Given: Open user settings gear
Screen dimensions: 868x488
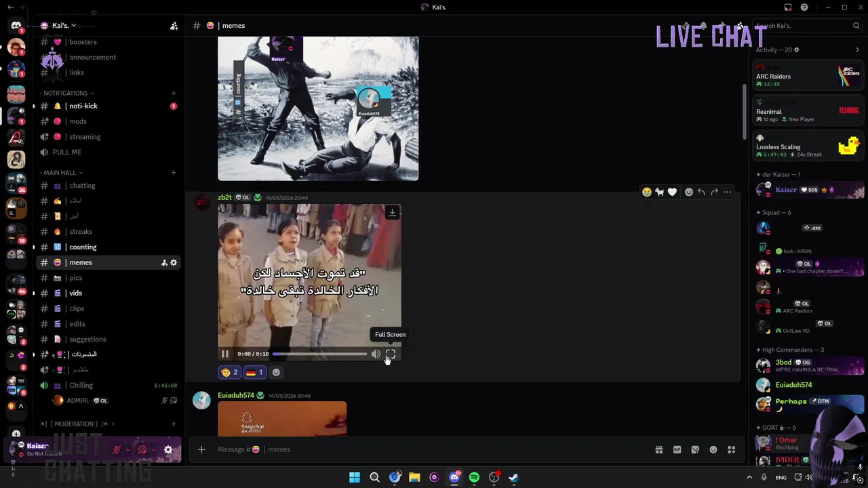Looking at the screenshot, I should click(168, 449).
